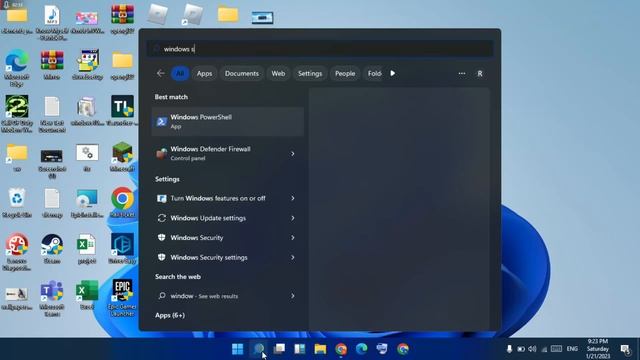Expand chevron beside Windows Update settings
Screen dimensions: 640x360
pos(293,218)
